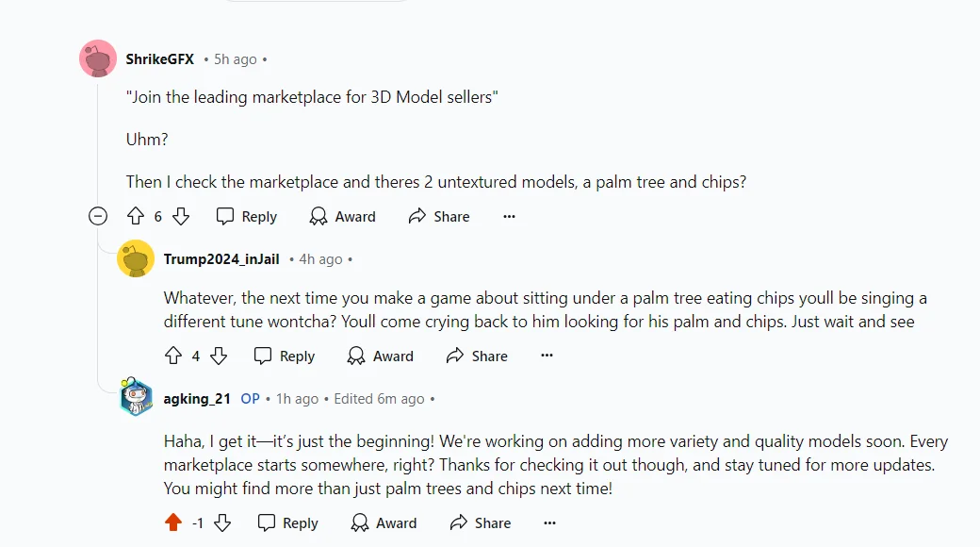Give Award to ShrikeGFX's comment
Screen dimensions: 980x547
342,216
